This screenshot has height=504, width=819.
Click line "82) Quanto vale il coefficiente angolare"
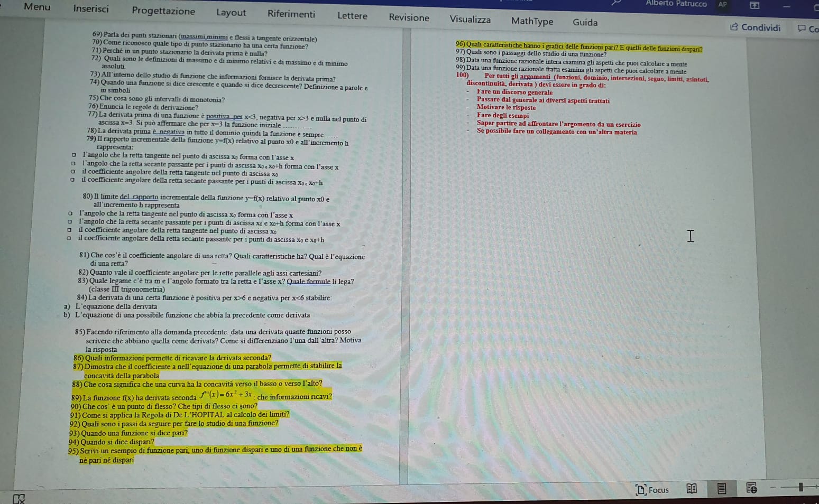coord(200,273)
